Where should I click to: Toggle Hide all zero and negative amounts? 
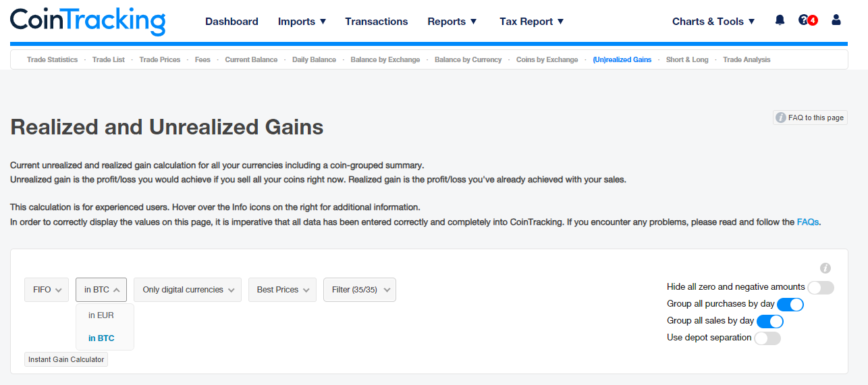coord(821,288)
